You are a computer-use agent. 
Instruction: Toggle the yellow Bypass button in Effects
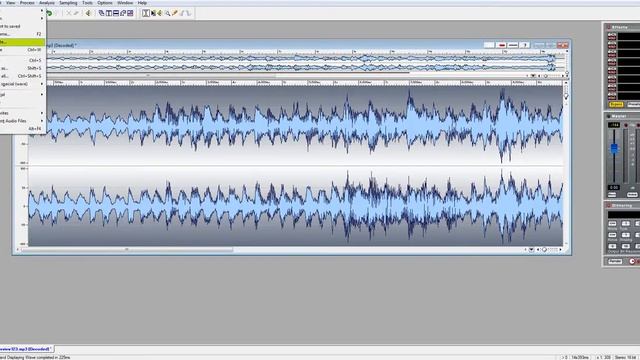coord(616,104)
